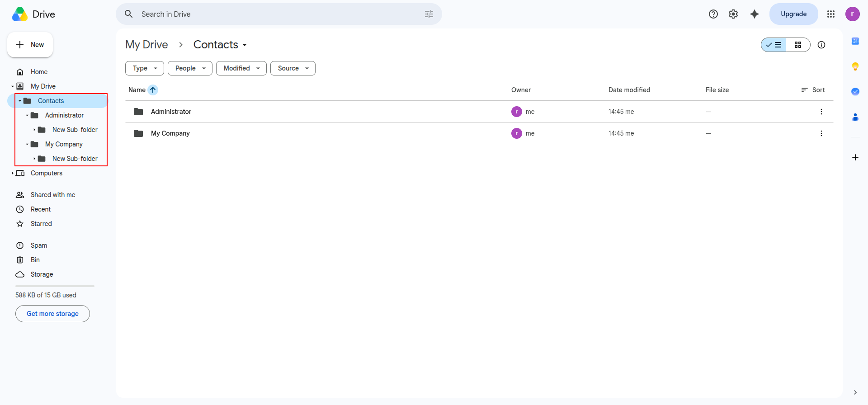Collapse the My Drive tree arrow
The height and width of the screenshot is (405, 868).
(13, 86)
